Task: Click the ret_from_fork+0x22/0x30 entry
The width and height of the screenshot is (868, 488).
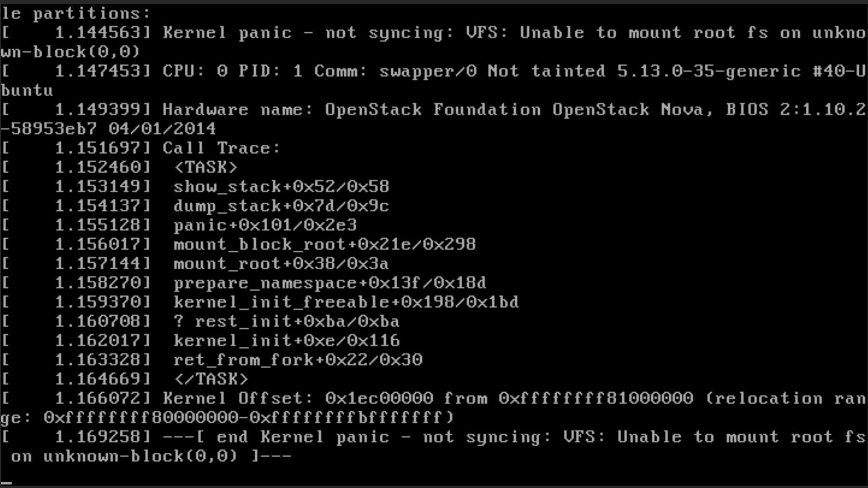Action: click(x=298, y=360)
